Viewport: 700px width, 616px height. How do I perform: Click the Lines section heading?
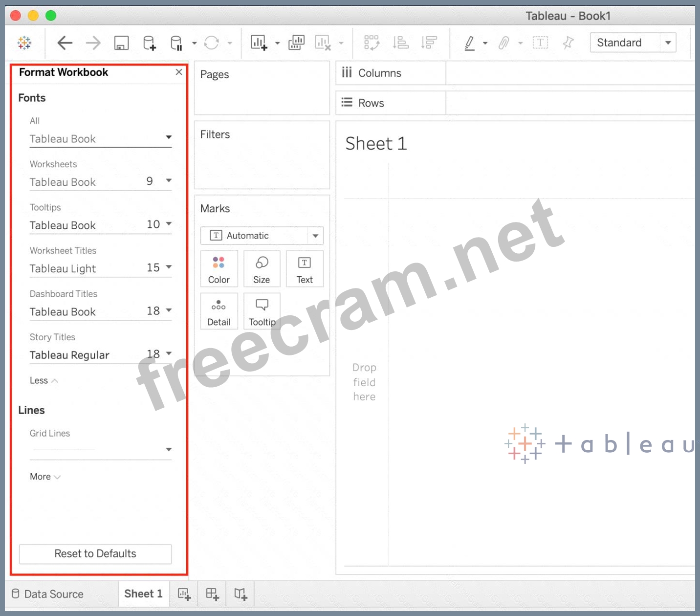31,410
